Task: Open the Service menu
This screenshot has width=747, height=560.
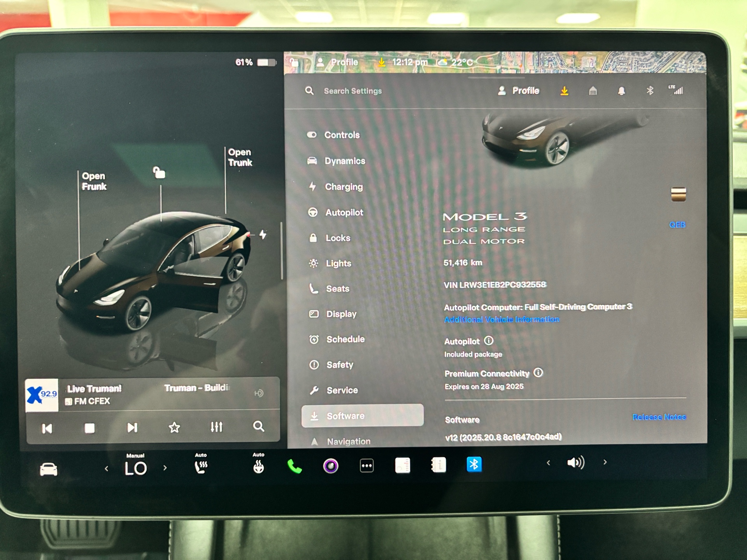Action: [x=334, y=390]
